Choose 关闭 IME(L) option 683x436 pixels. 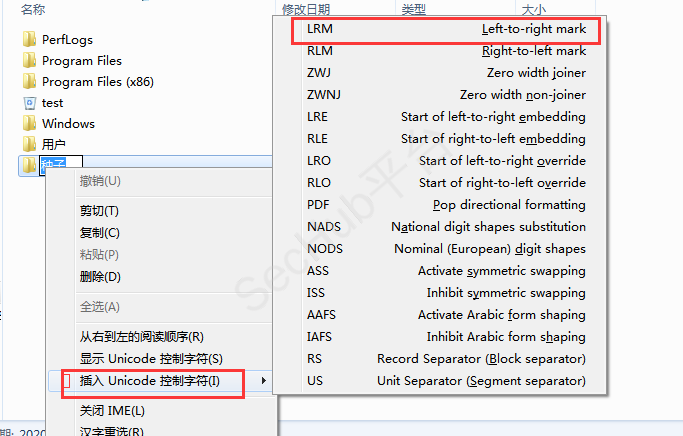[161, 411]
